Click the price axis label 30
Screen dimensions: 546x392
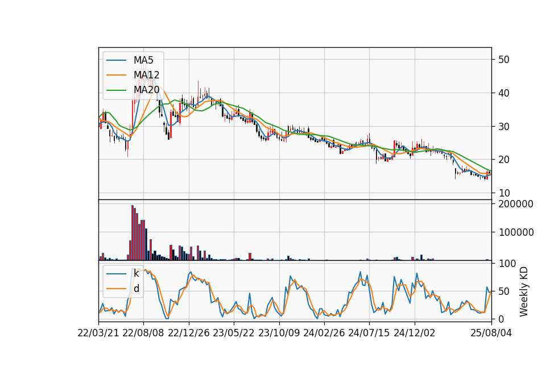[504, 127]
